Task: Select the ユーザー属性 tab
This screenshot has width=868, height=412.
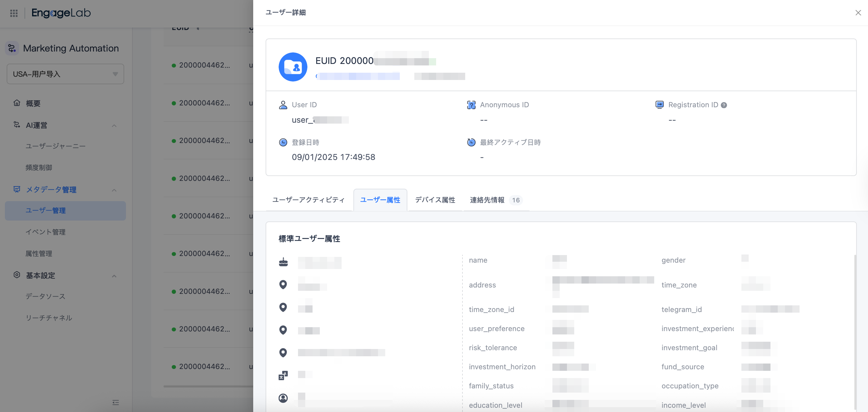Action: (380, 200)
